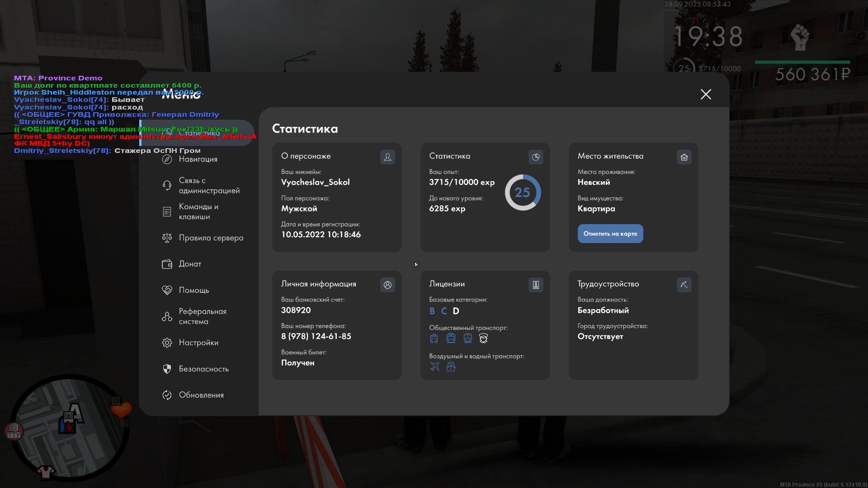Click the airplane license icon
The height and width of the screenshot is (488, 868).
[x=434, y=367]
